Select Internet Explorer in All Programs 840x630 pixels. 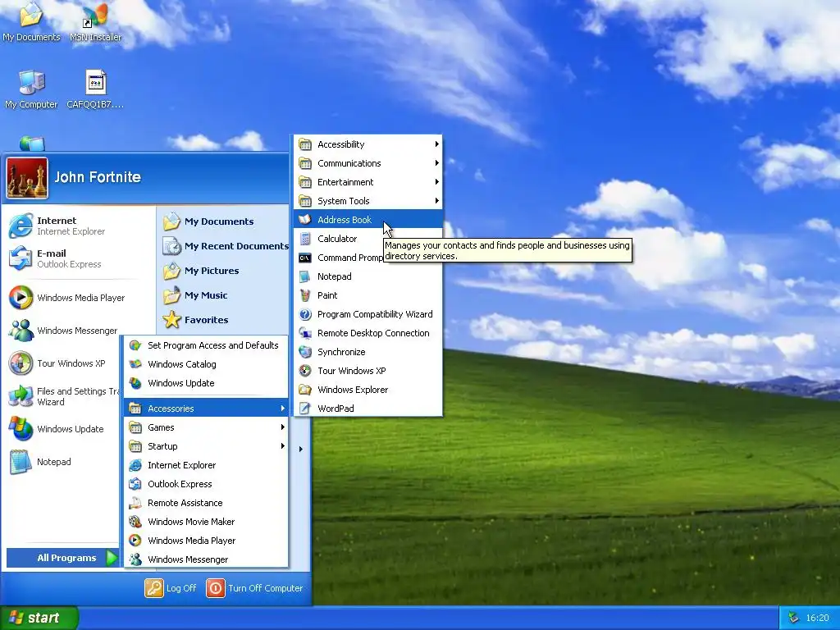tap(206, 465)
